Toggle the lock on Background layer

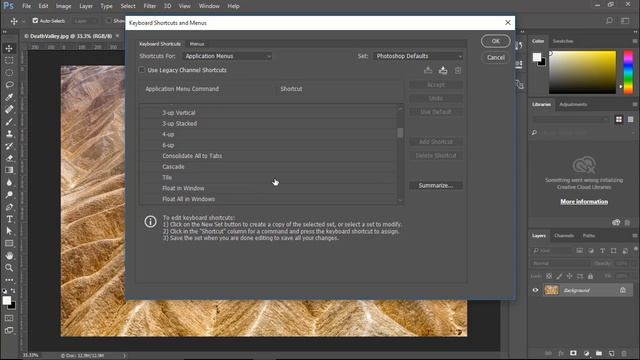tap(622, 290)
